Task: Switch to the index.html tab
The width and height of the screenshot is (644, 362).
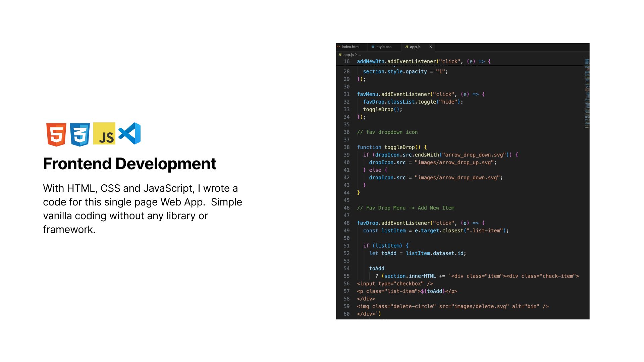Action: click(x=351, y=47)
